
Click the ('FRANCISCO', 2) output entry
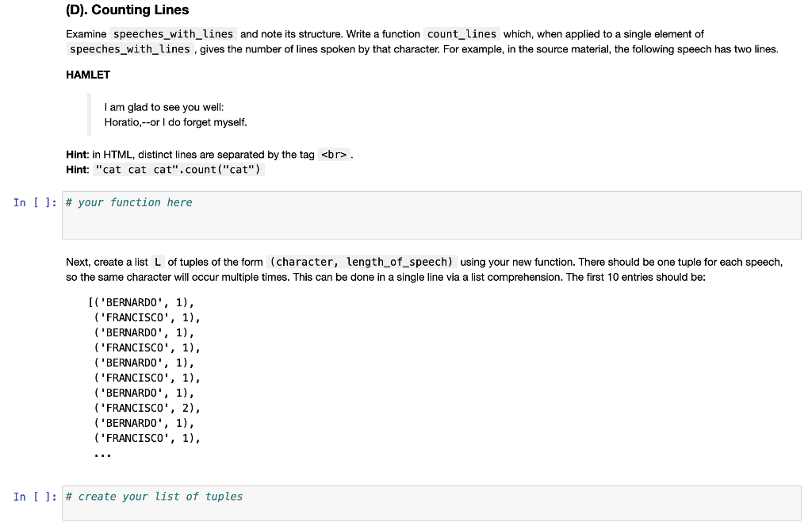pos(145,408)
